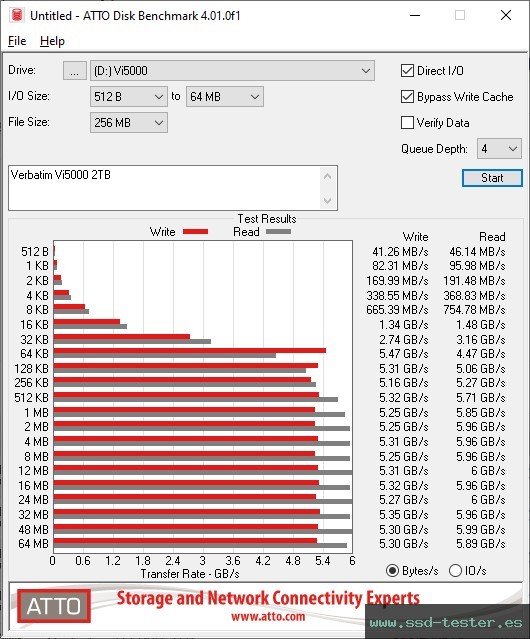Click the 64 MB read value 5.89 GB/s

coord(481,544)
